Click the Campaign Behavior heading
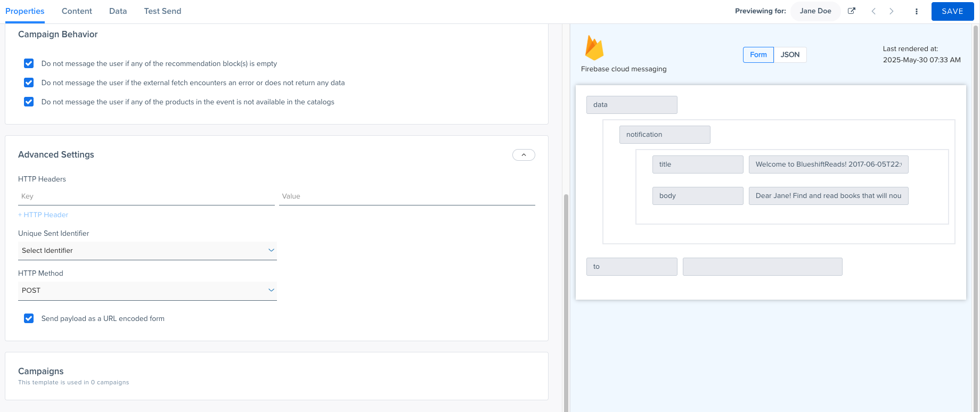Image resolution: width=980 pixels, height=412 pixels. (x=58, y=35)
